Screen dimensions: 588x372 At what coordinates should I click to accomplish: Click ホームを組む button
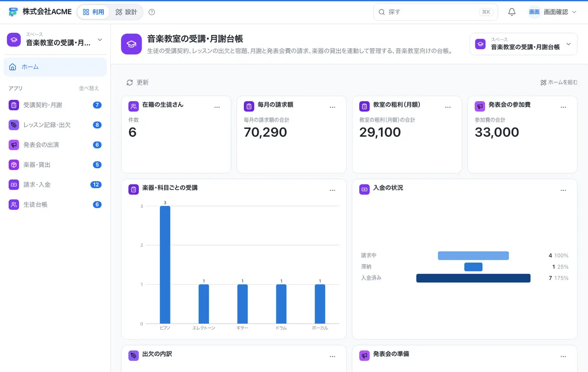559,82
